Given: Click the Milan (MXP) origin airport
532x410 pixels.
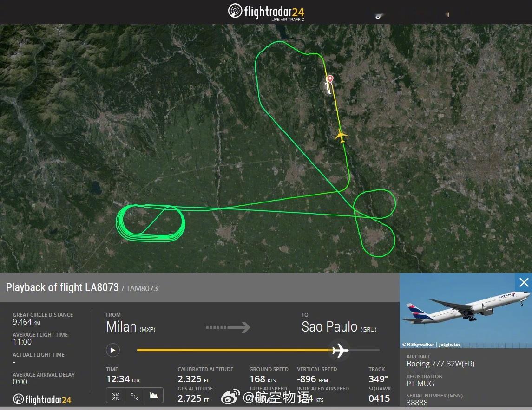Looking at the screenshot, I should [x=131, y=327].
